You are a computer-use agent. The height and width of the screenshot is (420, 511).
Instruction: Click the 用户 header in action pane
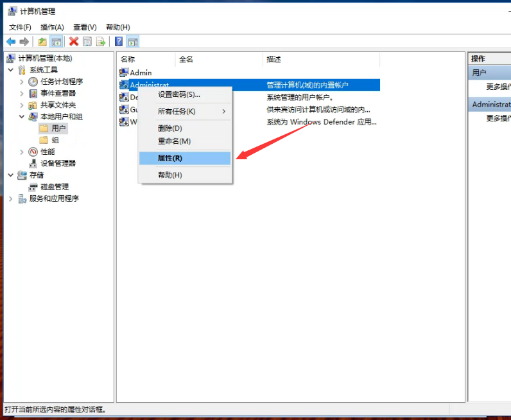490,73
